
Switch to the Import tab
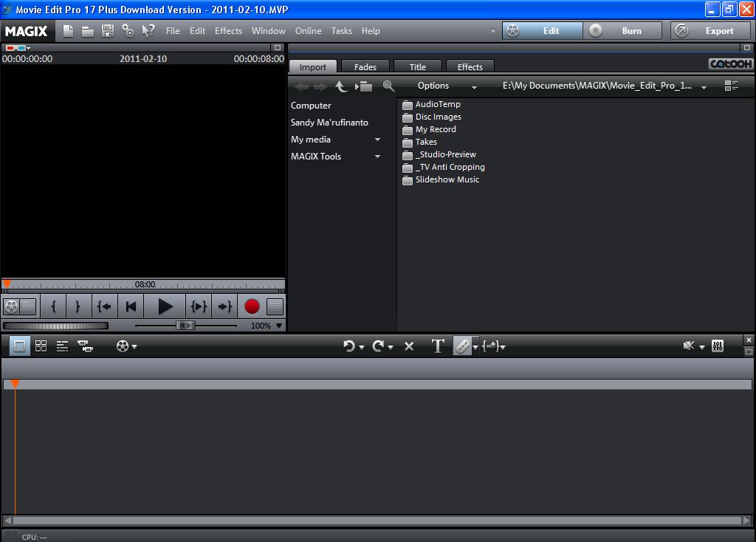click(x=312, y=66)
